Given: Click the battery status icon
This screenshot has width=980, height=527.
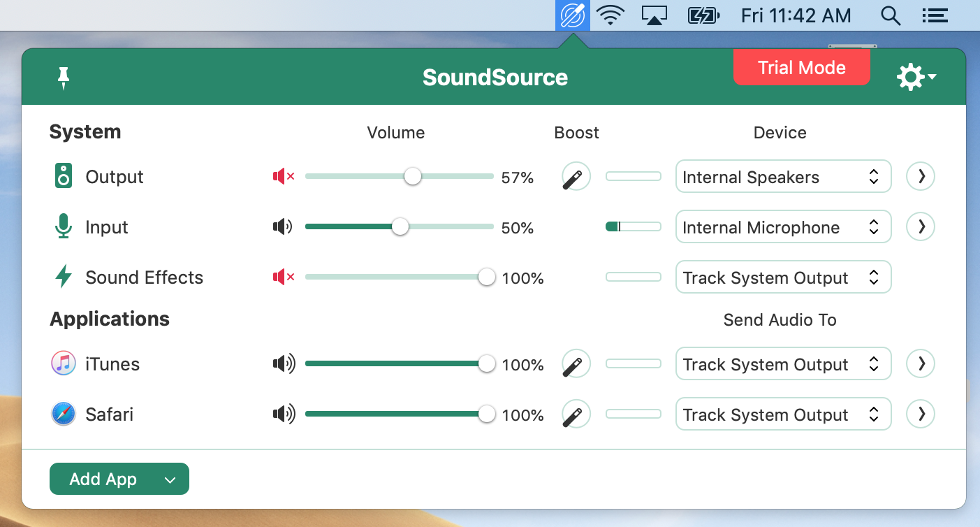Looking at the screenshot, I should tap(703, 15).
